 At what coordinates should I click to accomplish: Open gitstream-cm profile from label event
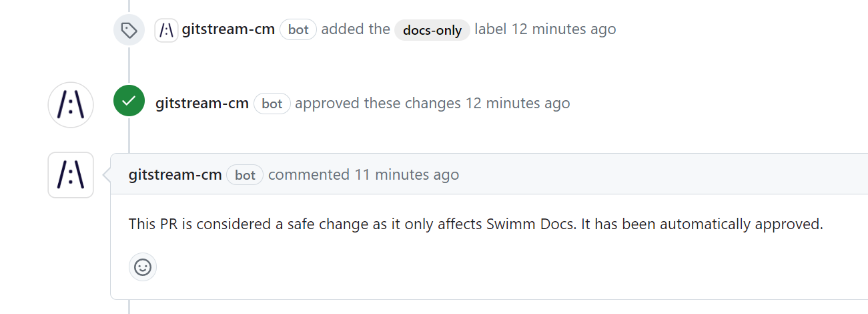pos(229,29)
